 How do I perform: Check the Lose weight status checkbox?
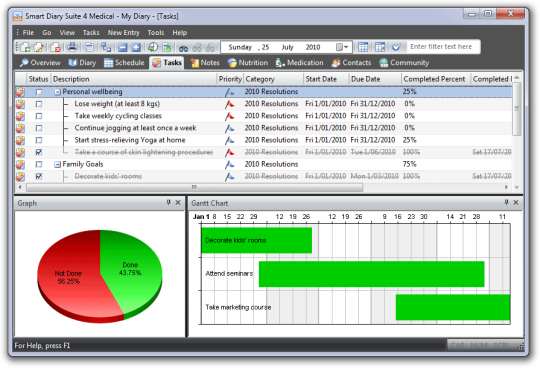point(39,104)
